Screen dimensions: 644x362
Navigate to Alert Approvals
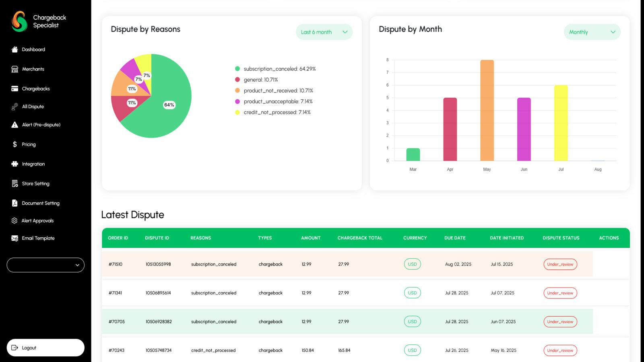[x=37, y=221]
